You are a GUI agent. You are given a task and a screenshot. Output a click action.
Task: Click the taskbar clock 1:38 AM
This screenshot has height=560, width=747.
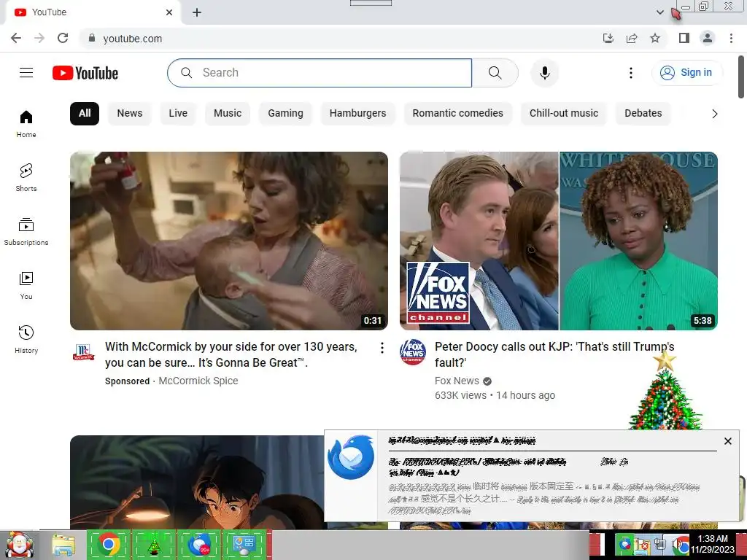[x=712, y=544]
